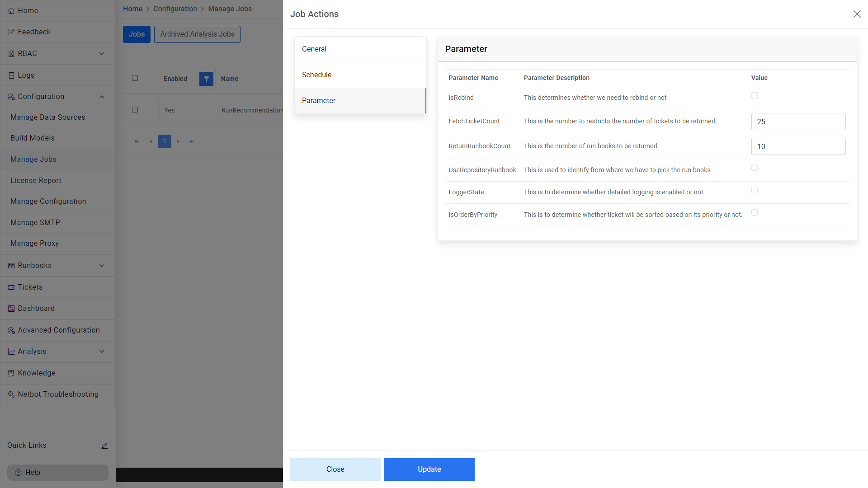Click the RunRecommendation job name cell
Viewport: 868px width, 488px height.
[252, 110]
